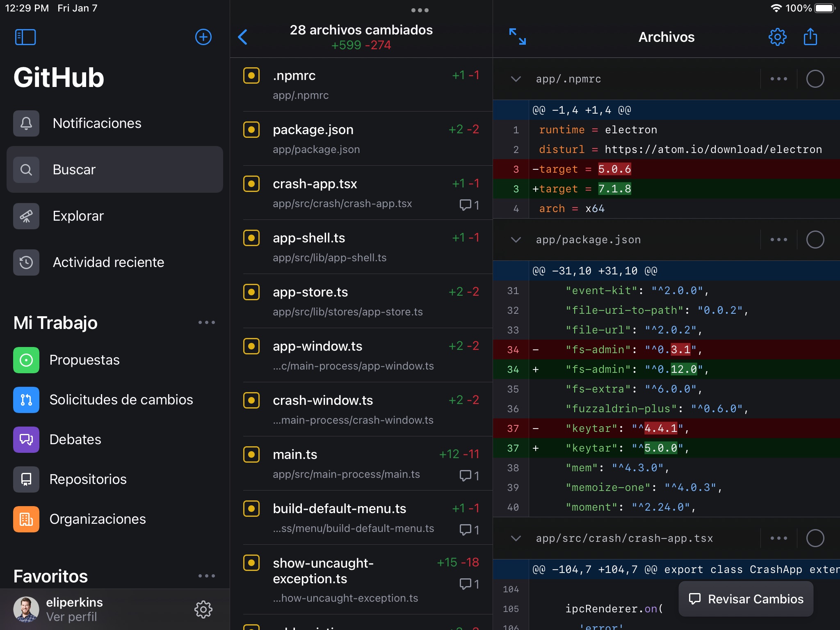Tap modified status icon for package.json
Screen dimensions: 840x630
coord(251,130)
